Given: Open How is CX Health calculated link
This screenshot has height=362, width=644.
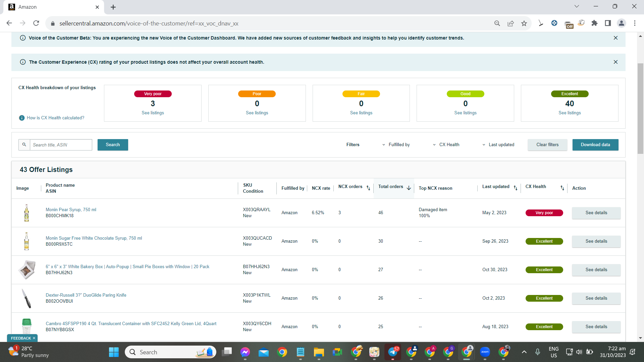Looking at the screenshot, I should 55,118.
